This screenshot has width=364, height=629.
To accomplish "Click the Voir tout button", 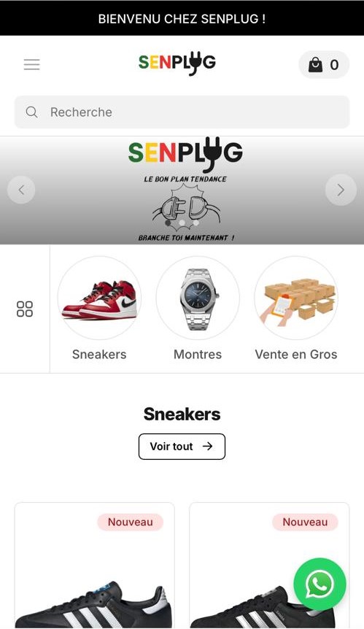I will click(182, 447).
